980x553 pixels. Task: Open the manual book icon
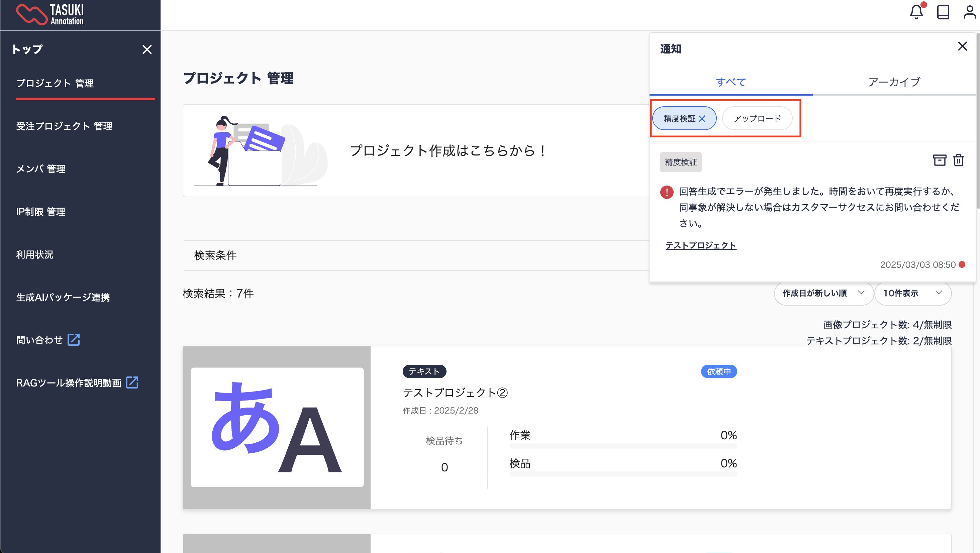point(943,12)
